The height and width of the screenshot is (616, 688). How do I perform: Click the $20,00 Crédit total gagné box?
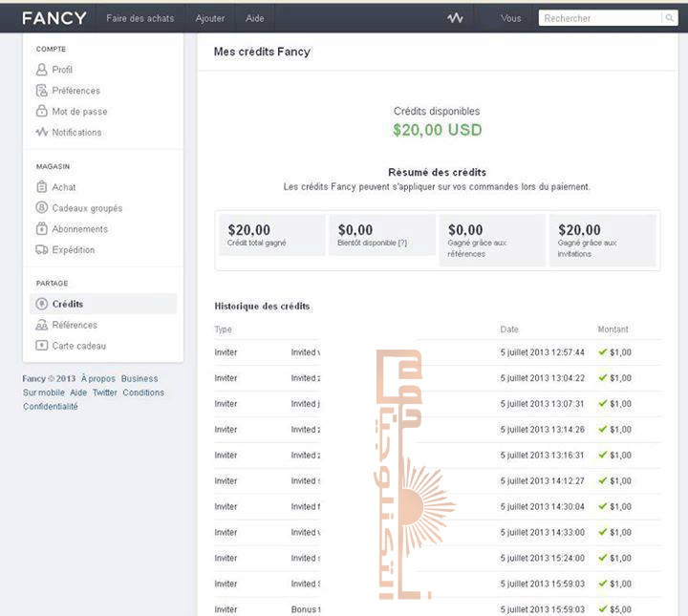point(271,235)
